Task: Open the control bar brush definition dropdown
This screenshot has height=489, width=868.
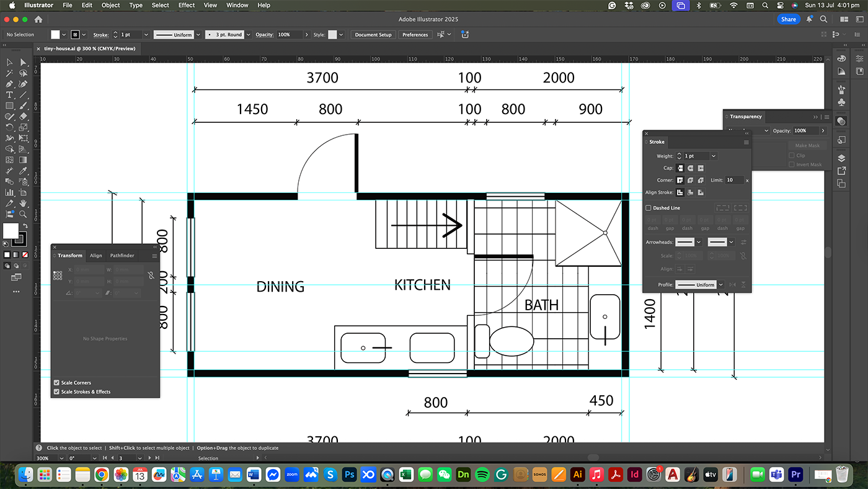Action: pyautogui.click(x=248, y=35)
